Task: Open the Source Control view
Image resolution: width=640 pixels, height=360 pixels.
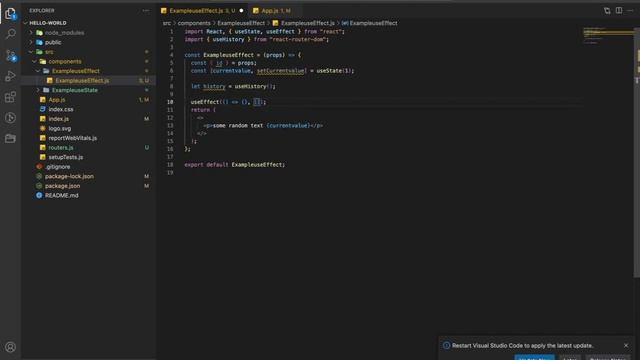Action: pos(10,55)
